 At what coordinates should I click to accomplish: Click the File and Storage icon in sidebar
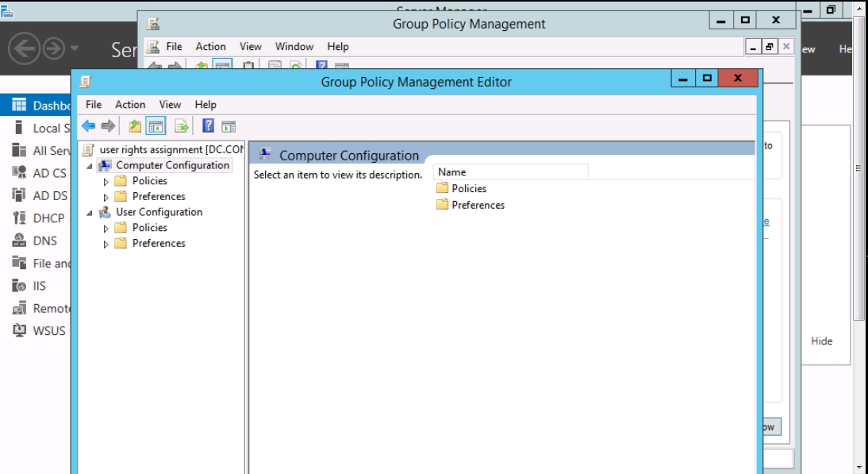pyautogui.click(x=19, y=263)
